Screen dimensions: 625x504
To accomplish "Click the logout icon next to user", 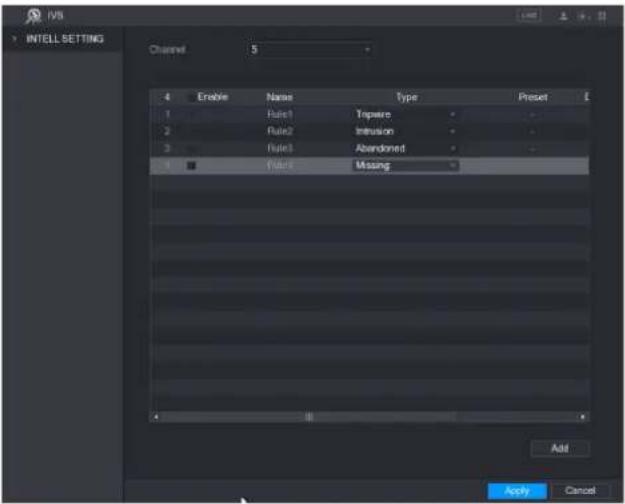I will click(x=583, y=17).
